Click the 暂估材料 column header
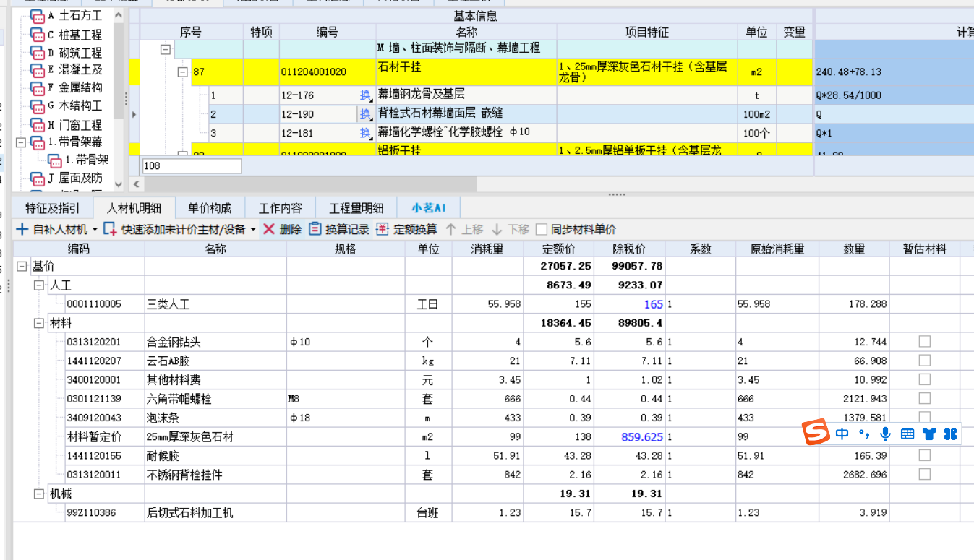The height and width of the screenshot is (560, 974). point(925,249)
